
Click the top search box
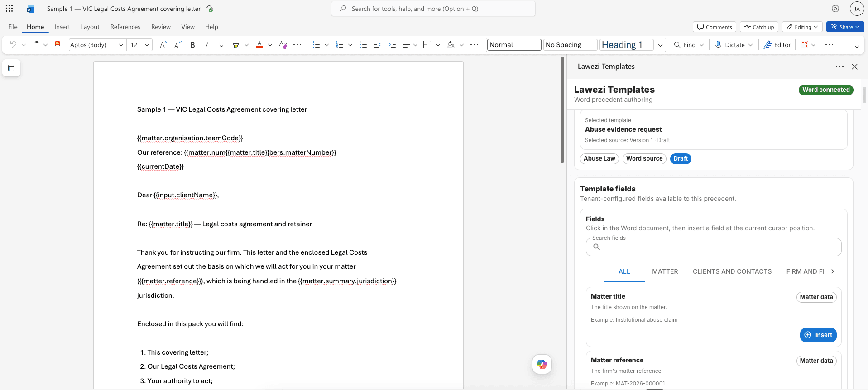click(x=433, y=9)
